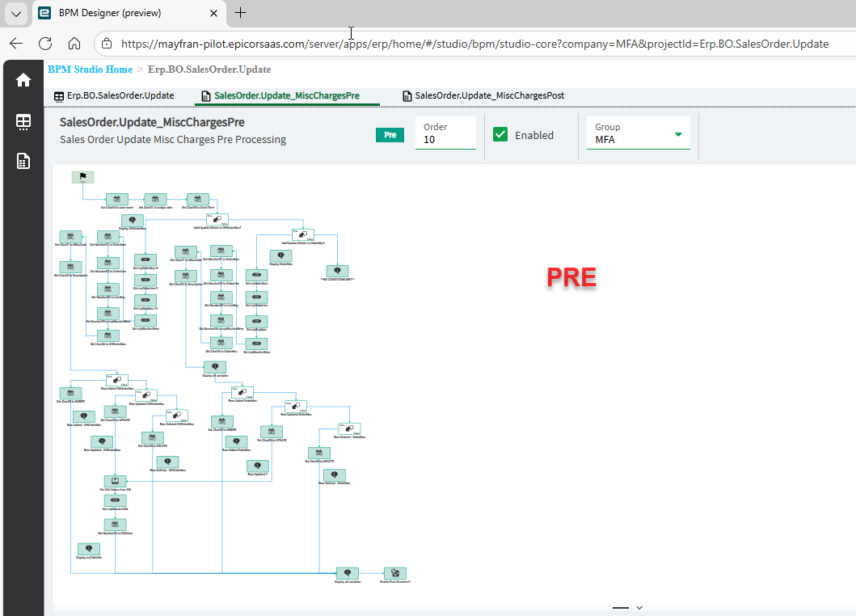Viewport: 856px width, 616px height.
Task: Click the Erp.BO.SalesOrder.Update breadcrumb text
Action: click(209, 70)
